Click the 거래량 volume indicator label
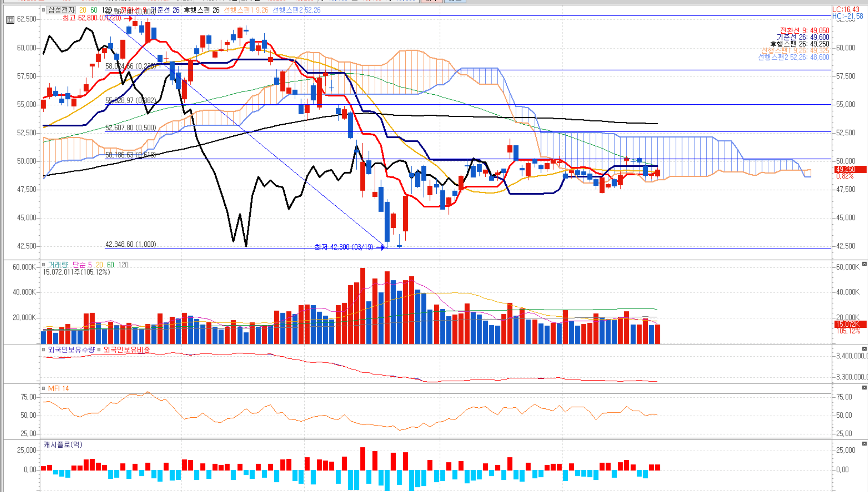 pyautogui.click(x=58, y=264)
